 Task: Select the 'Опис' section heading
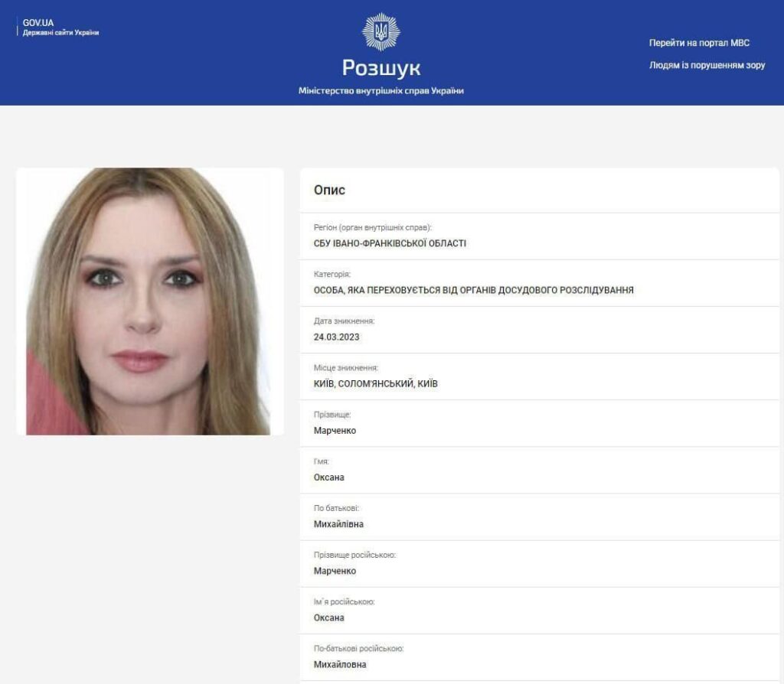click(x=329, y=190)
